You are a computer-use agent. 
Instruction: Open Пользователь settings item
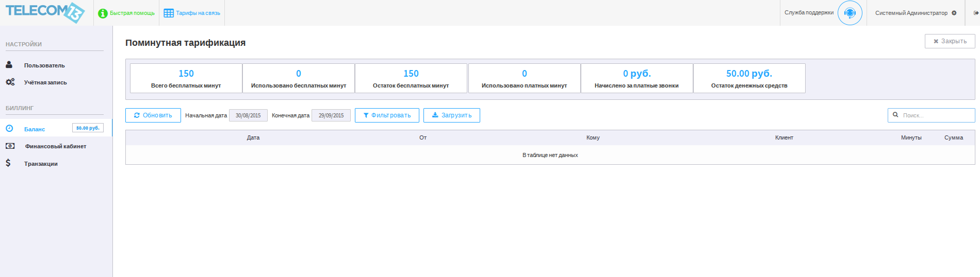coord(44,65)
